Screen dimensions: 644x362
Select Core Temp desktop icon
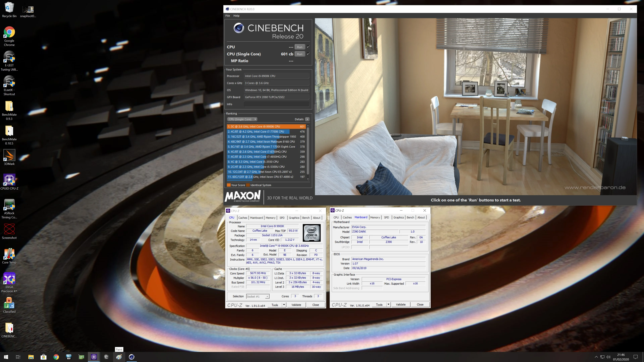[x=9, y=256]
